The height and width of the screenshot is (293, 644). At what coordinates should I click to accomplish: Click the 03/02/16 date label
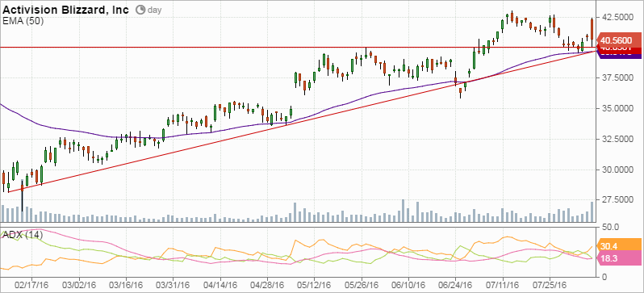tap(78, 284)
